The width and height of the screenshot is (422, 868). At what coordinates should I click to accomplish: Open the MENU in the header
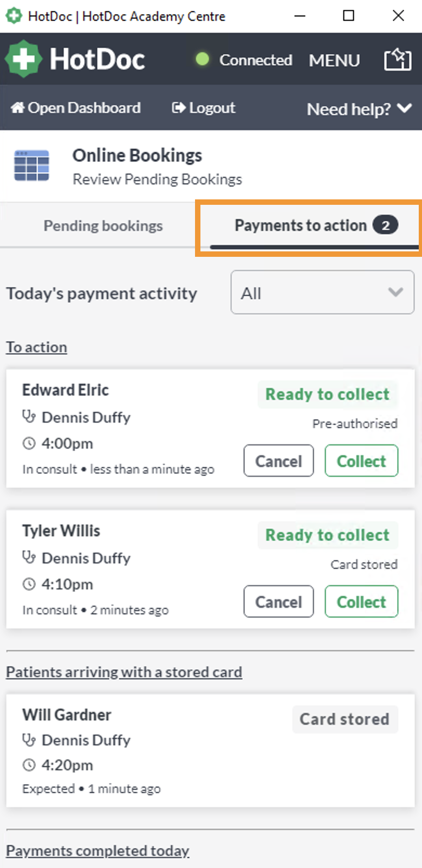(x=334, y=60)
